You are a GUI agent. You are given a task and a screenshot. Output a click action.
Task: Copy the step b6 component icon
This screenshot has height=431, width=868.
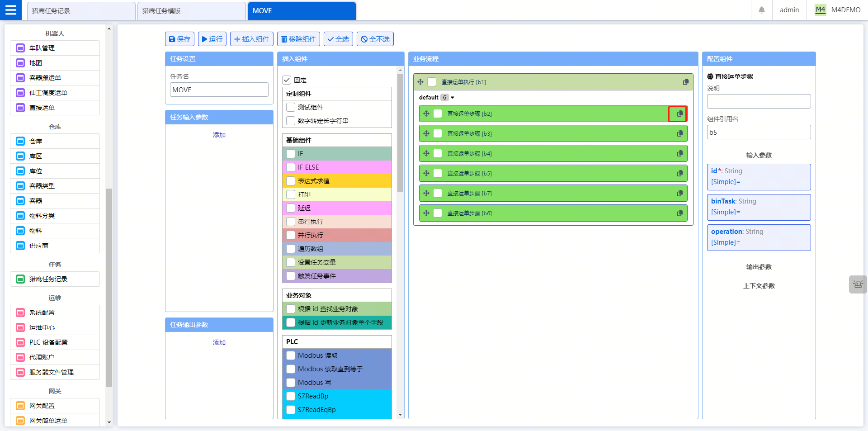[x=679, y=213]
